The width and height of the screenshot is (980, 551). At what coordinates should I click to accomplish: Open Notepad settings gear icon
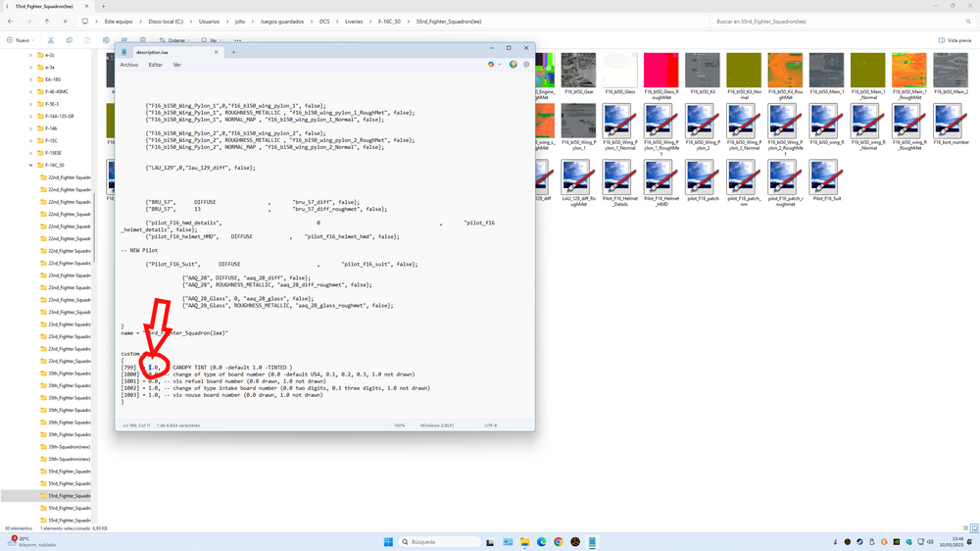(526, 65)
